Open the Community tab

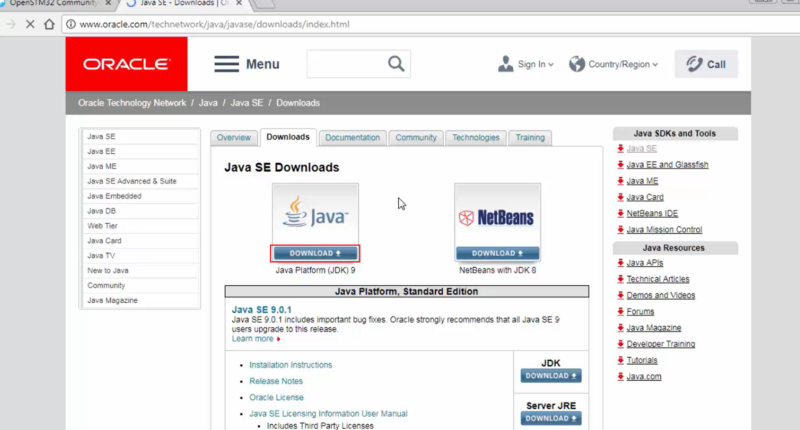(416, 137)
